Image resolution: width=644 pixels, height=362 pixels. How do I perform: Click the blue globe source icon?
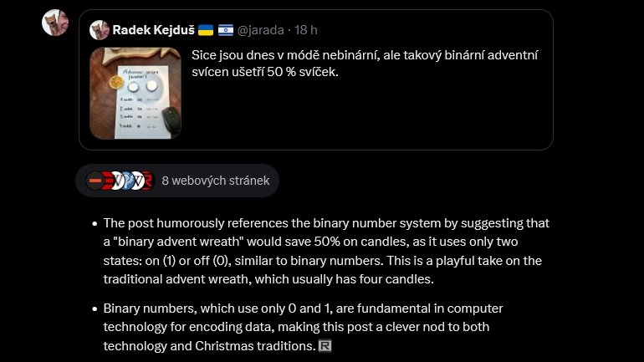[x=127, y=180]
